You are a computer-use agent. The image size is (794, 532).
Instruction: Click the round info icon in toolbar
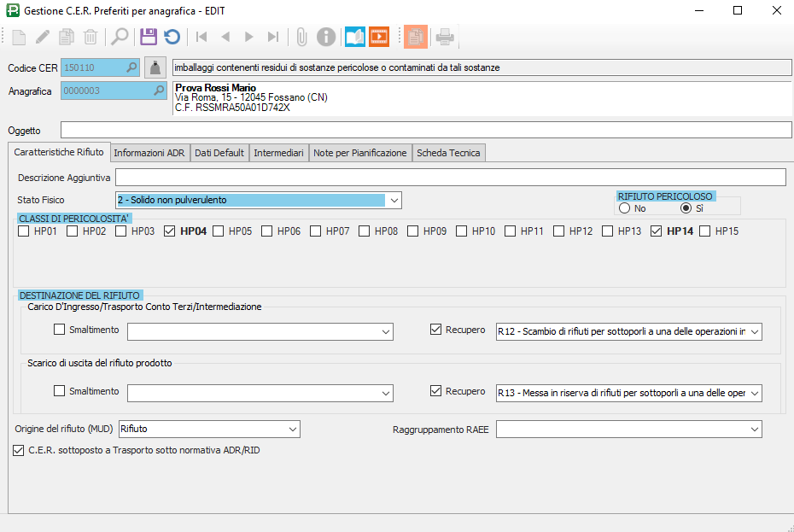[x=325, y=37]
